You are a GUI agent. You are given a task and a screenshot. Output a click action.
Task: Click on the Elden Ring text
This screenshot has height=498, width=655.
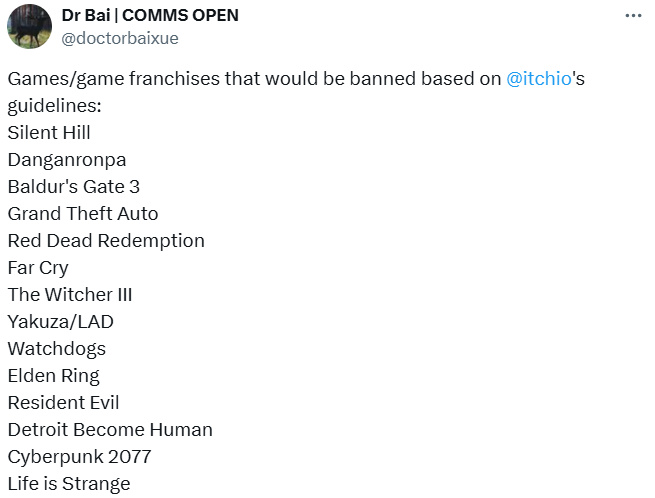pos(54,376)
